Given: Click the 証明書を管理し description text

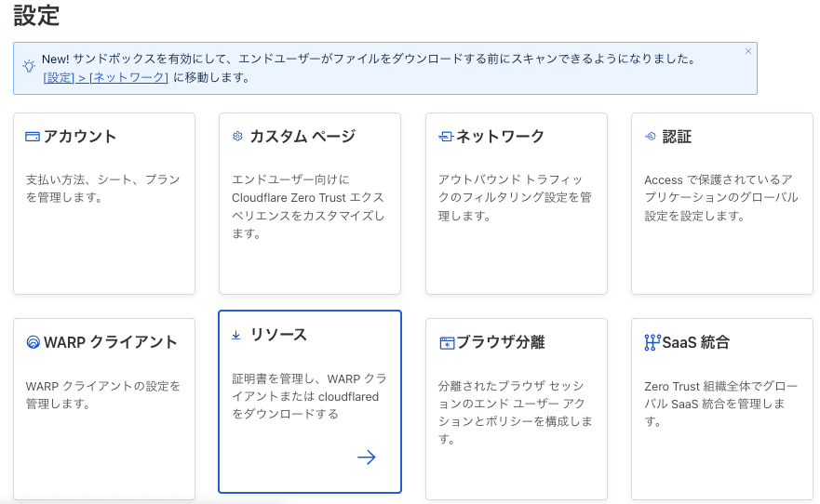Looking at the screenshot, I should [x=309, y=396].
